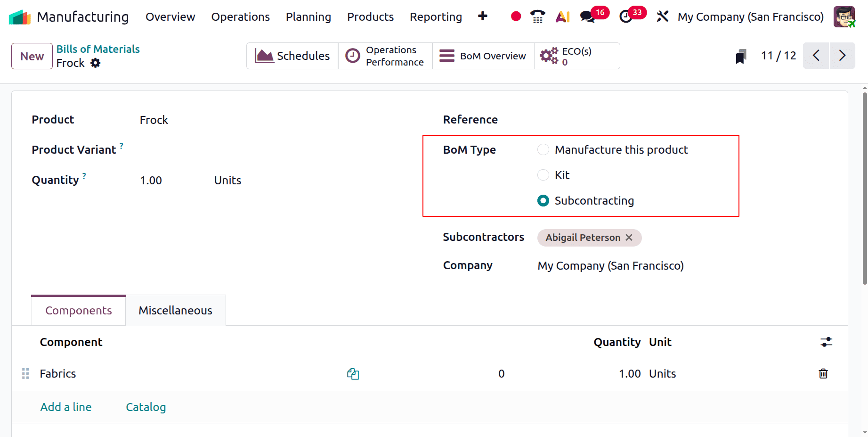Create a New bill of materials
The height and width of the screenshot is (437, 868).
pyautogui.click(x=32, y=56)
